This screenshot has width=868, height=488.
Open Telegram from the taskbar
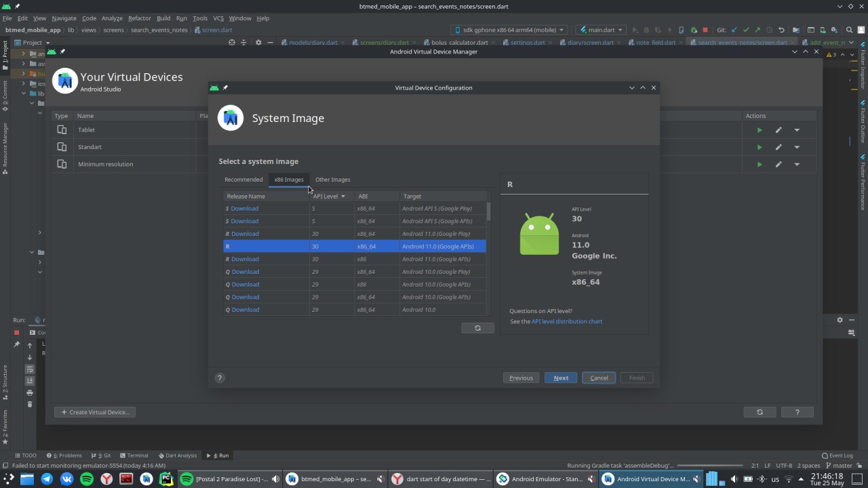[47, 479]
